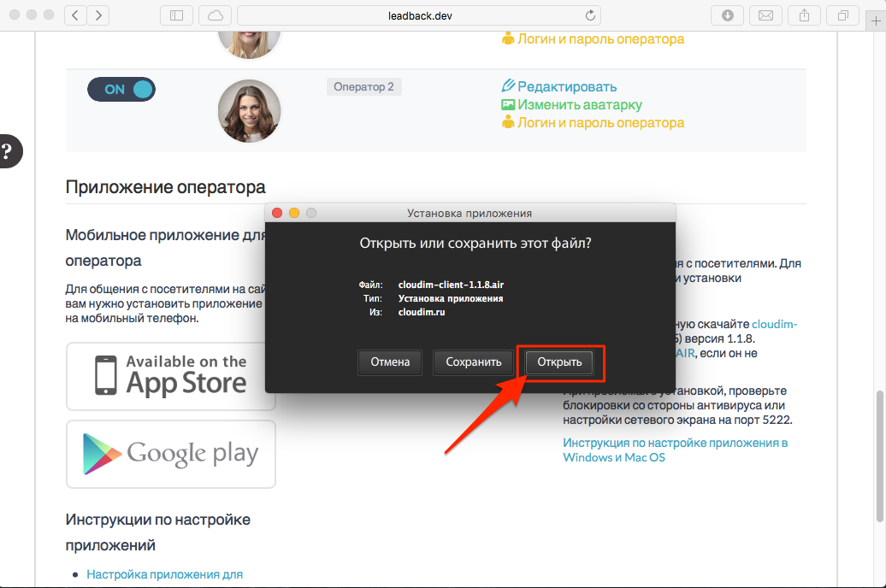886x588 pixels.
Task: Cancel the dialog with Отмена
Action: [x=390, y=362]
